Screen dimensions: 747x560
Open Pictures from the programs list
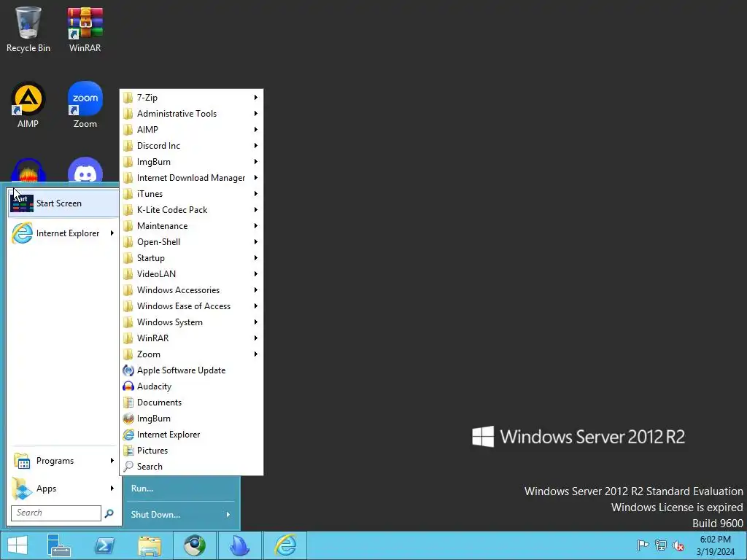191,451
